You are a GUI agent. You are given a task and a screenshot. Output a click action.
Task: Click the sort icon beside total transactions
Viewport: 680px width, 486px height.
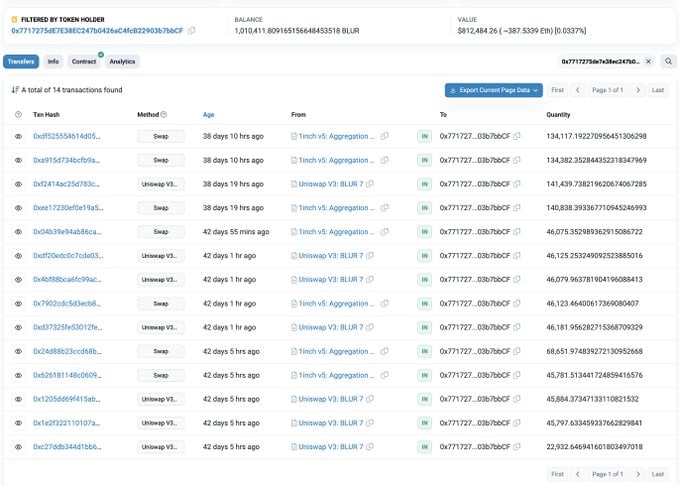click(x=14, y=90)
